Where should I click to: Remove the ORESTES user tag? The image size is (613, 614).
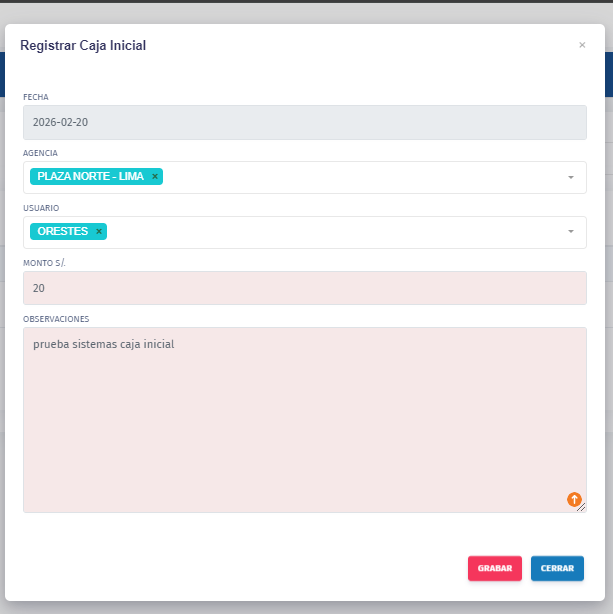click(x=99, y=232)
